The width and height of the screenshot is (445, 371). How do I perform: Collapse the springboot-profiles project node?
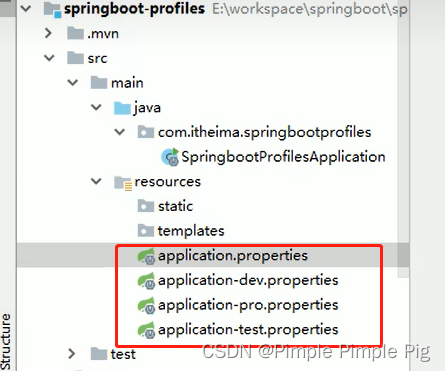tap(26, 9)
